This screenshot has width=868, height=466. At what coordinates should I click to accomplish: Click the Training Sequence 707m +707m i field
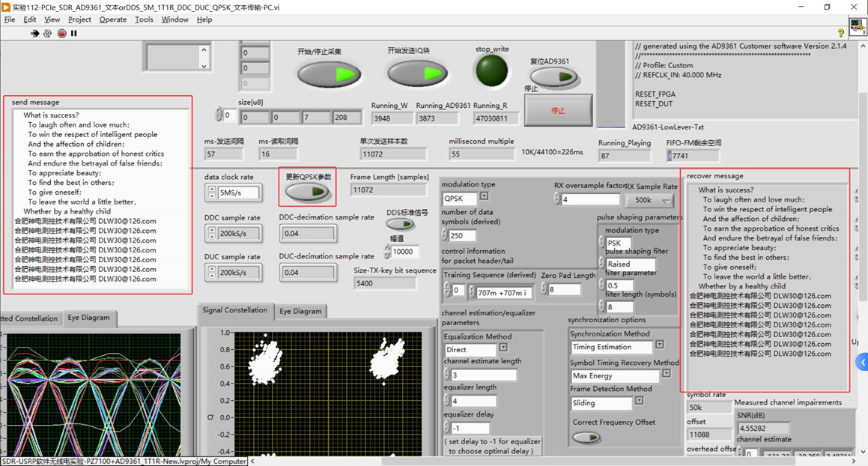[504, 292]
